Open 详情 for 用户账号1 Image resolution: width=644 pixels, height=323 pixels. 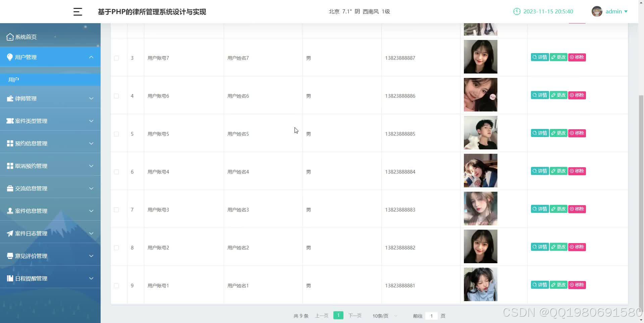pos(540,285)
